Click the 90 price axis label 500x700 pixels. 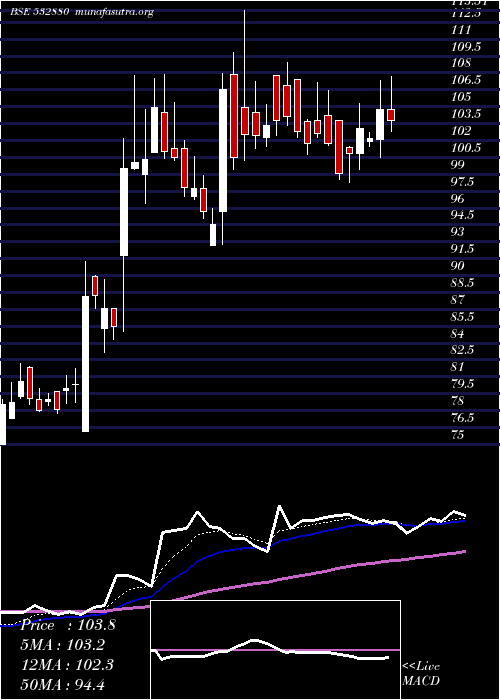(x=458, y=266)
